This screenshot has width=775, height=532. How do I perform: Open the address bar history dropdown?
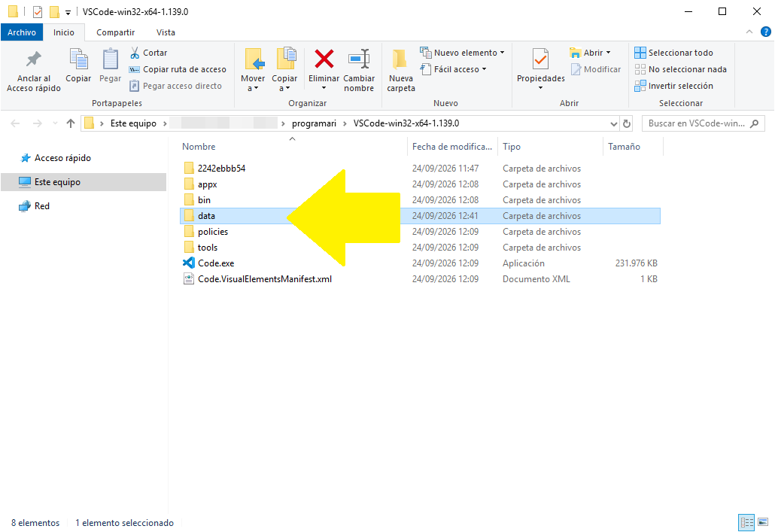coord(613,123)
